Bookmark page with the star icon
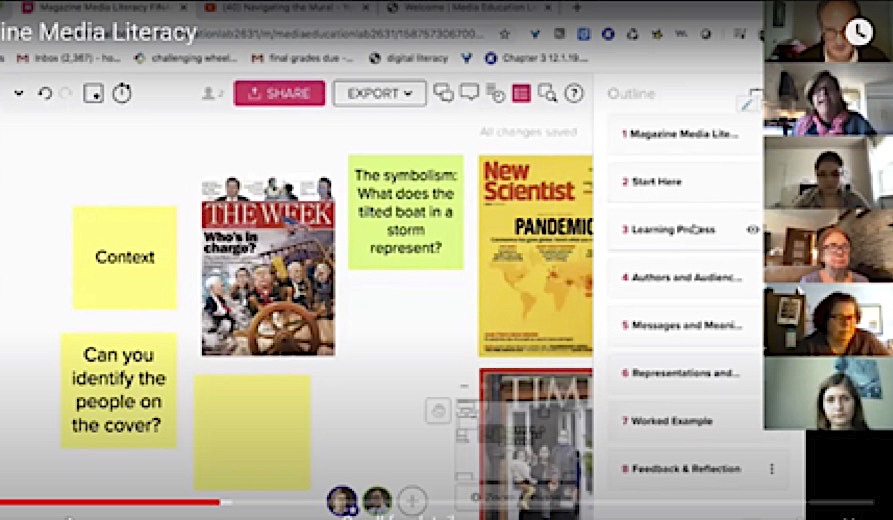 (504, 35)
